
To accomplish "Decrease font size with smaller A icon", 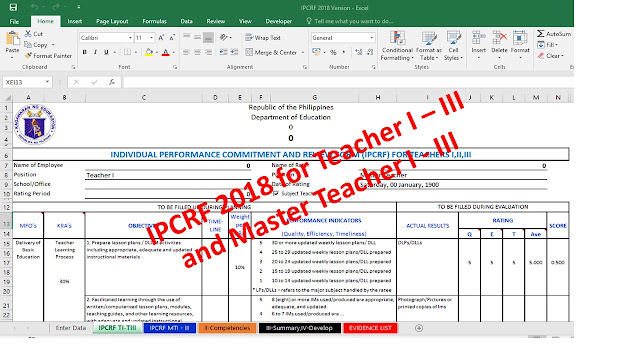I will tap(172, 38).
